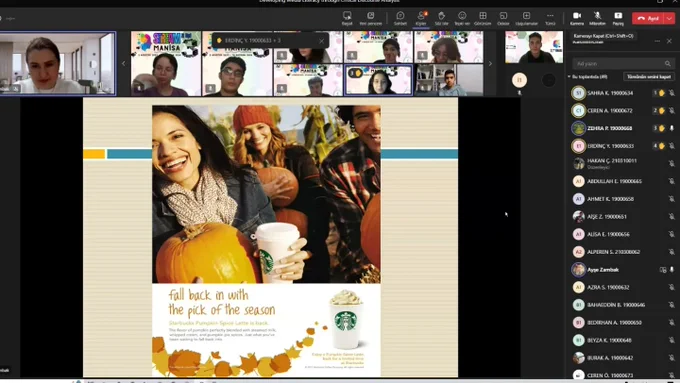Select large presenter video with woman in white

[x=58, y=63]
